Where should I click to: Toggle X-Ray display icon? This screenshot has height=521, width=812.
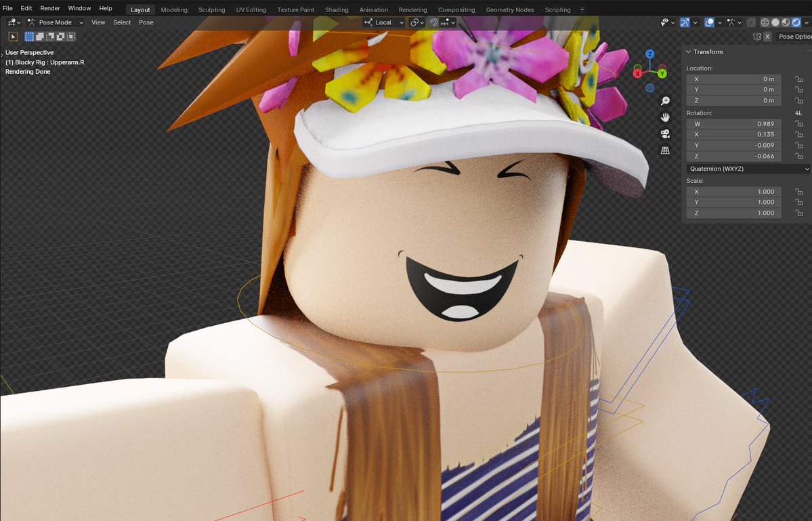coord(751,22)
